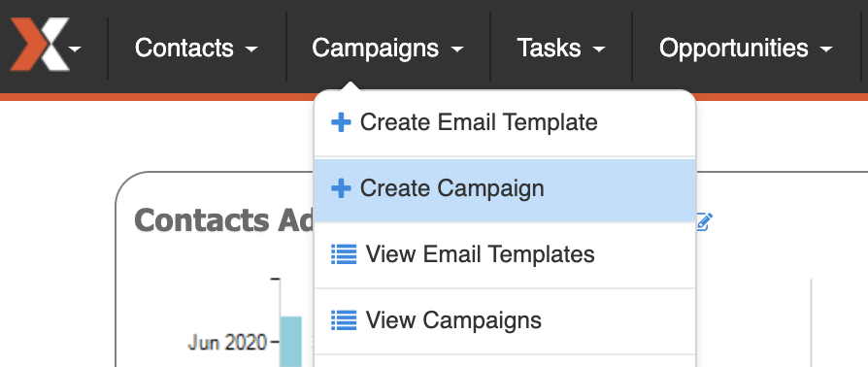Choose Create Campaign from the menu
Image resolution: width=868 pixels, height=367 pixels.
[504, 190]
